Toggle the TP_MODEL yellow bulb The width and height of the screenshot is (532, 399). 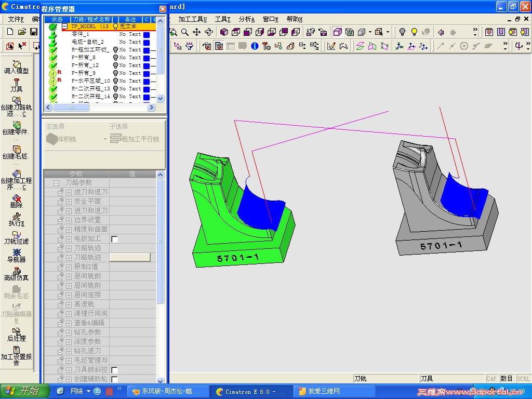[115, 26]
